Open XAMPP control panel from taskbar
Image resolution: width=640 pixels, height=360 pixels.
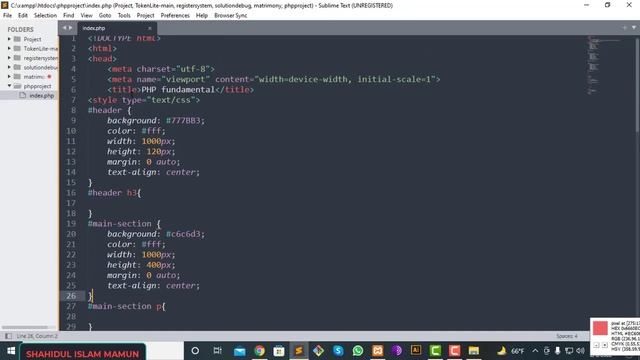[378, 351]
